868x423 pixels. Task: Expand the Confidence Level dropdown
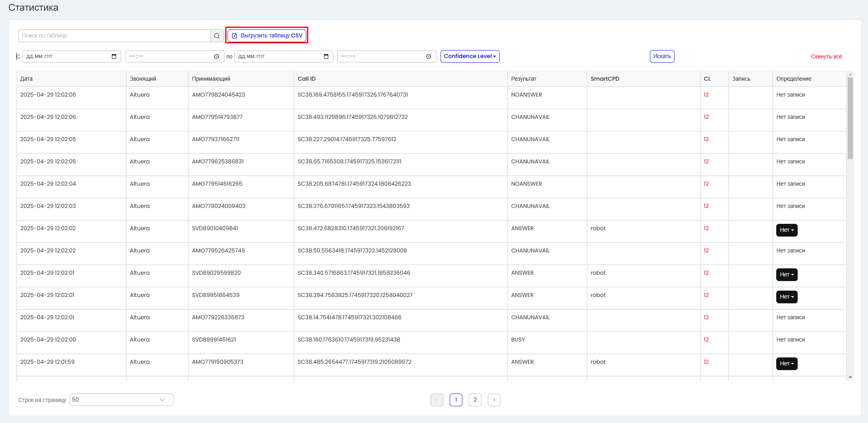click(470, 56)
